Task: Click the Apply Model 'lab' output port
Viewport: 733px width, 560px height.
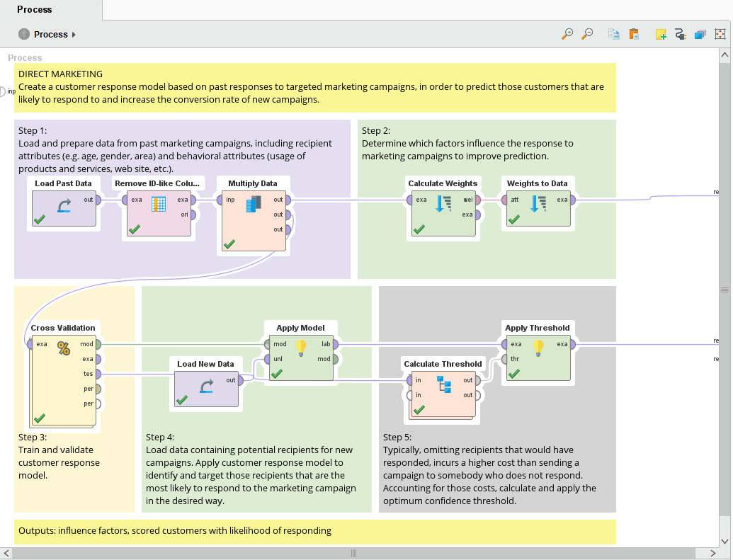Action: coord(335,345)
